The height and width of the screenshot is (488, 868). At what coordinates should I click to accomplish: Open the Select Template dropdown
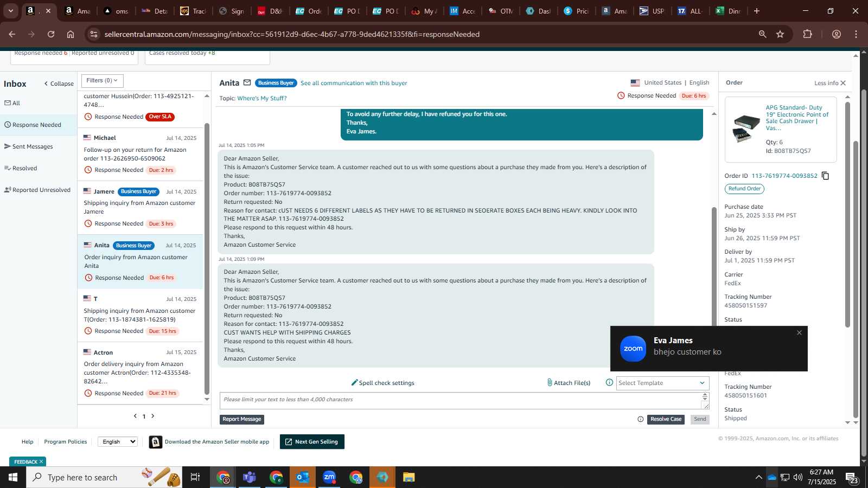pos(662,383)
